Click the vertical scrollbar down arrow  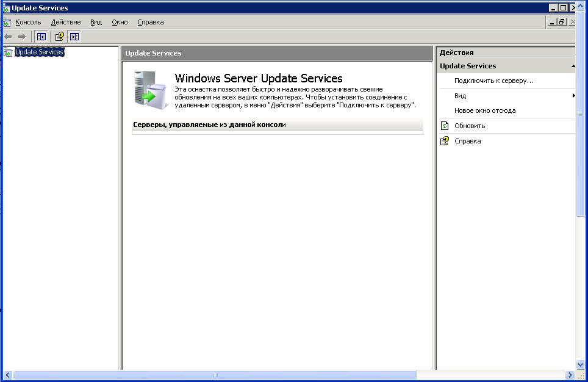580,364
